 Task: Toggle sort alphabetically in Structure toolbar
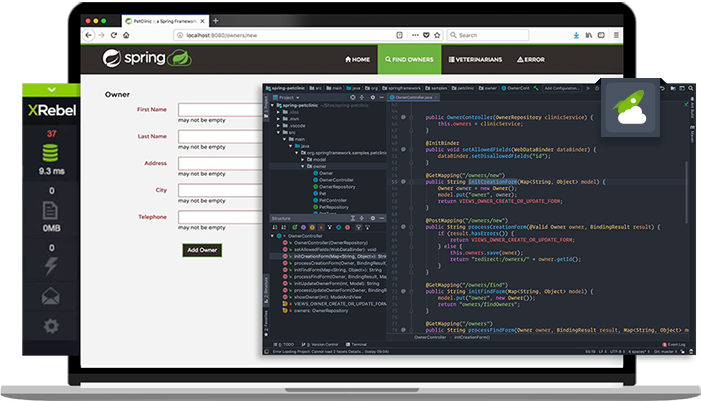283,228
